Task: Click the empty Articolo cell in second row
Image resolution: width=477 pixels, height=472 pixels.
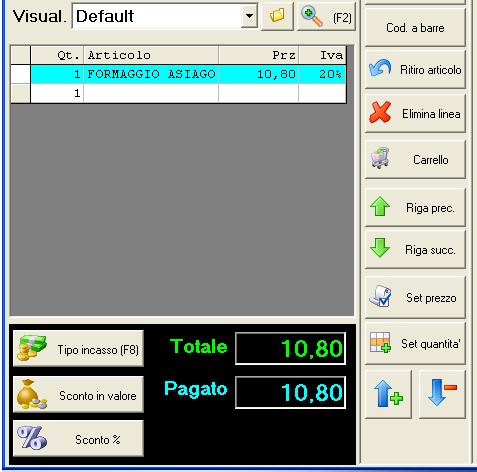Action: click(151, 93)
